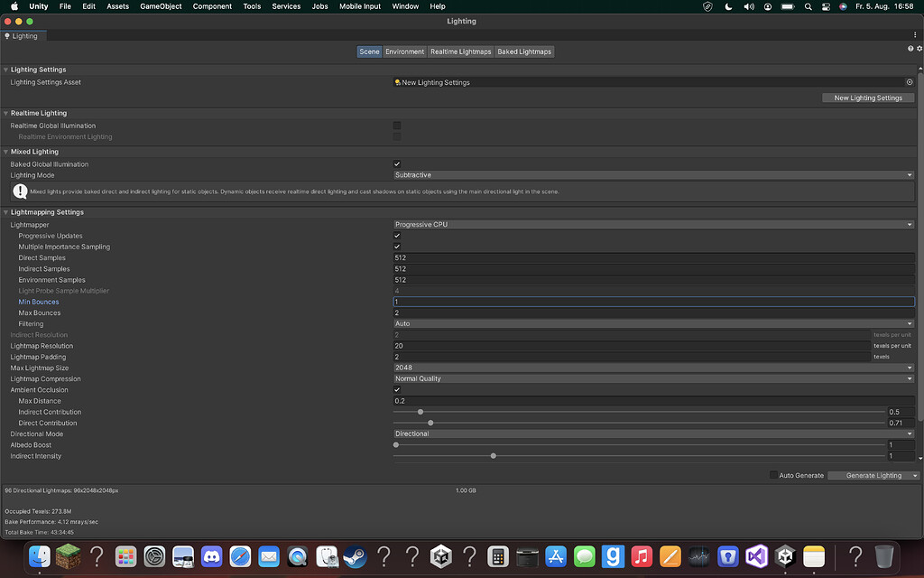This screenshot has width=924, height=578.
Task: Click the Lighting settings gear icon
Action: 919,48
